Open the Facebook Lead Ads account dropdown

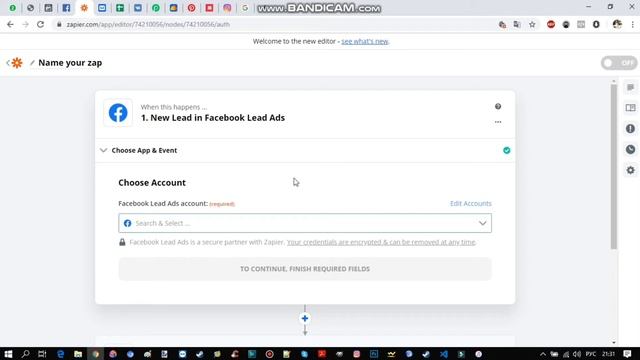[305, 223]
